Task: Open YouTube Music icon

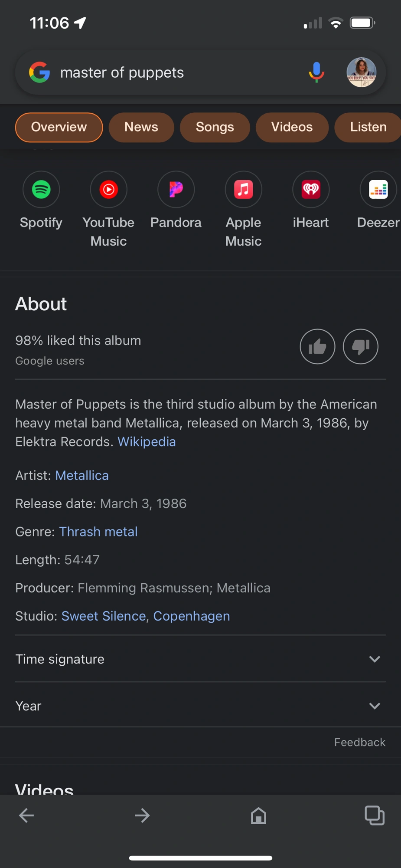Action: pyautogui.click(x=108, y=190)
